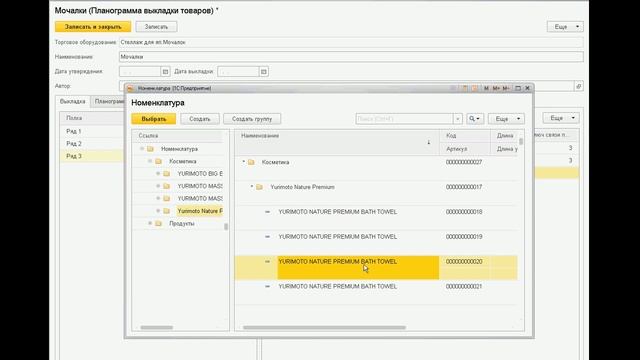Collapse the Косметика group in the list

click(244, 162)
